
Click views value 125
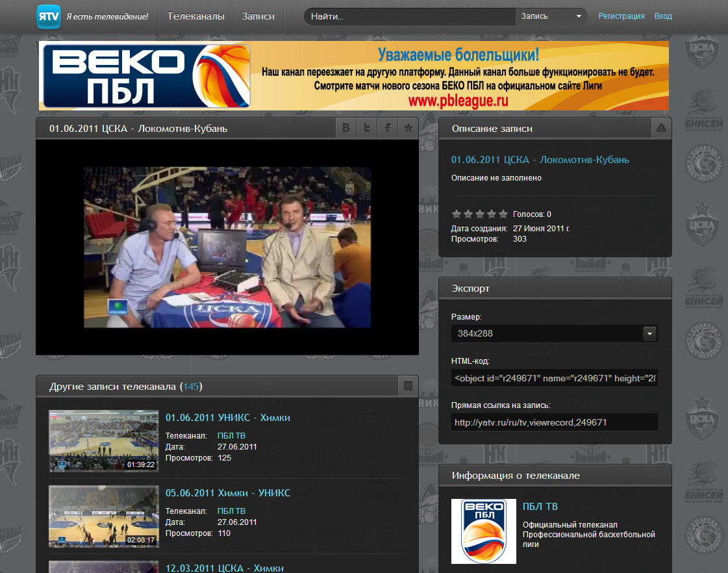pyautogui.click(x=224, y=458)
